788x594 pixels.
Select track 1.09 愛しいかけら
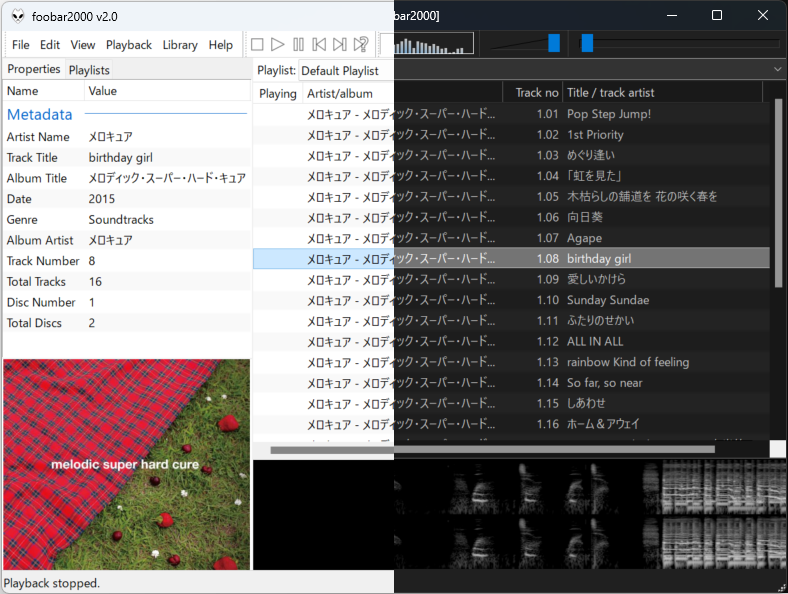pos(511,279)
